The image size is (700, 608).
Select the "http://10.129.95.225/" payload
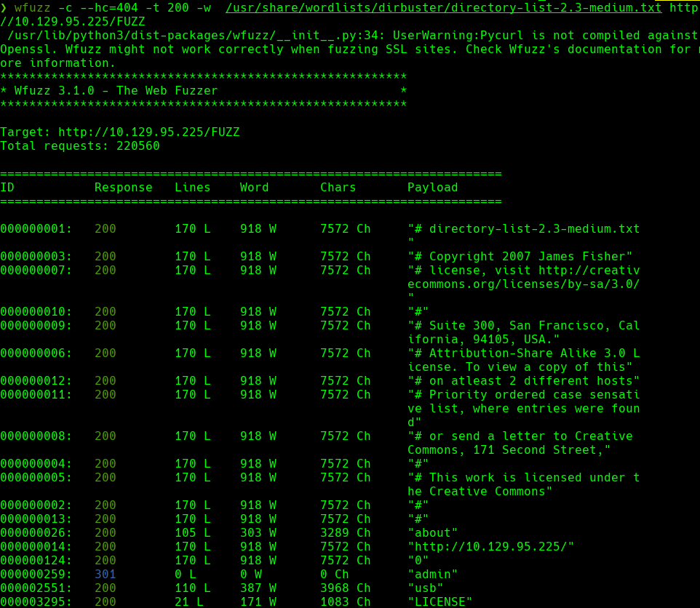(490, 546)
